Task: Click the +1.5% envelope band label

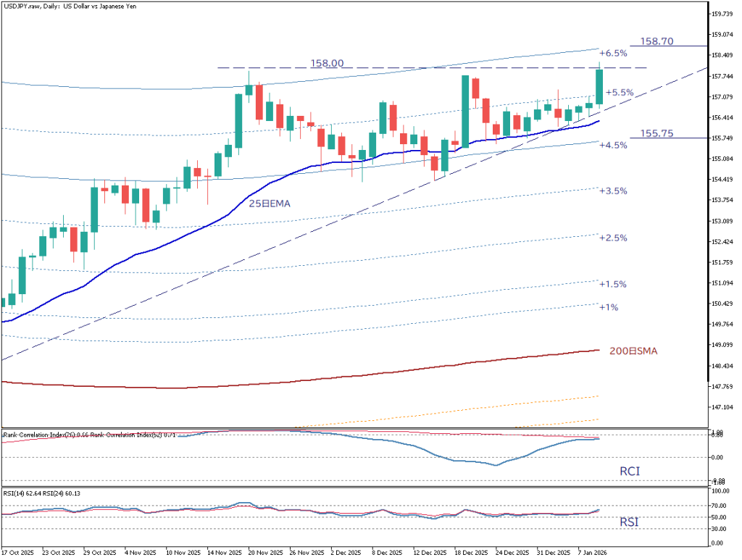Action: (x=612, y=284)
